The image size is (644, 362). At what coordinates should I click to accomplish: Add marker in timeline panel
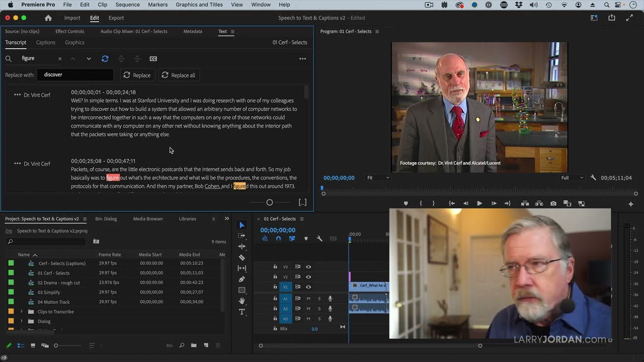pyautogui.click(x=306, y=239)
